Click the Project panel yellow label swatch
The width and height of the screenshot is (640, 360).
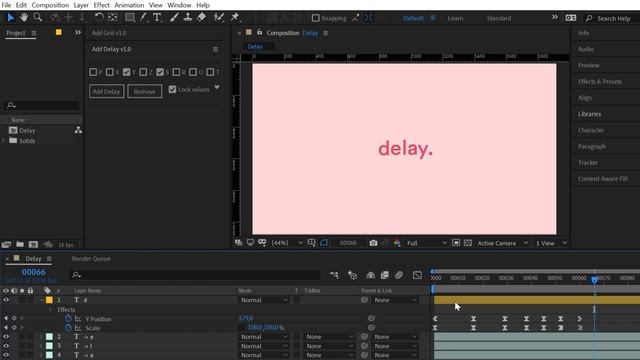[59, 32]
